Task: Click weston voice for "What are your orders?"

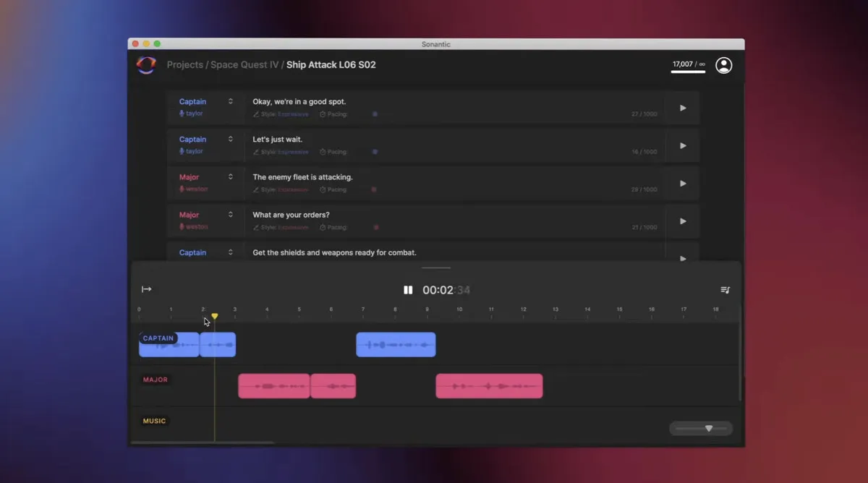Action: point(193,227)
